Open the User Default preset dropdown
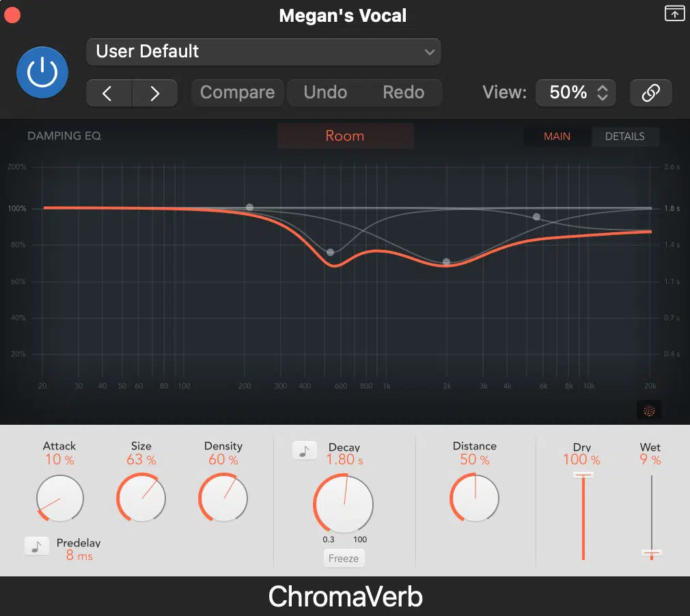The height and width of the screenshot is (616, 690). point(264,52)
